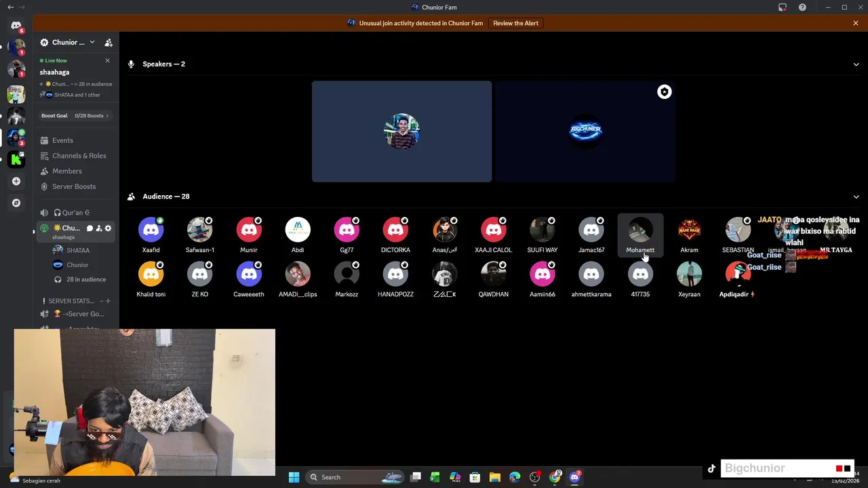This screenshot has width=868, height=488.
Task: Select audience member ZE KO
Action: click(x=200, y=279)
